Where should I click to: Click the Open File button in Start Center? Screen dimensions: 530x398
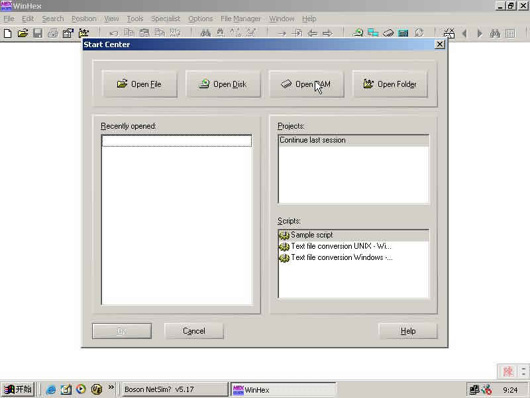[x=139, y=84]
